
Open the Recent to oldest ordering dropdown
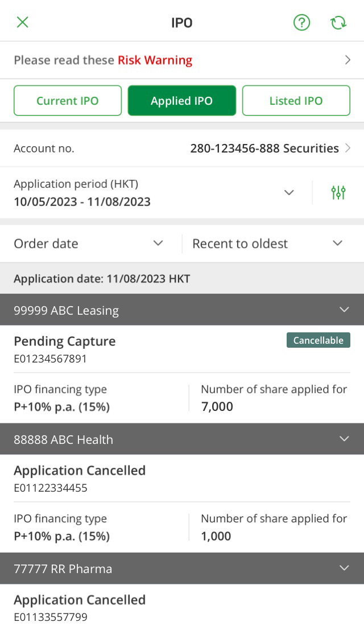pyautogui.click(x=337, y=243)
